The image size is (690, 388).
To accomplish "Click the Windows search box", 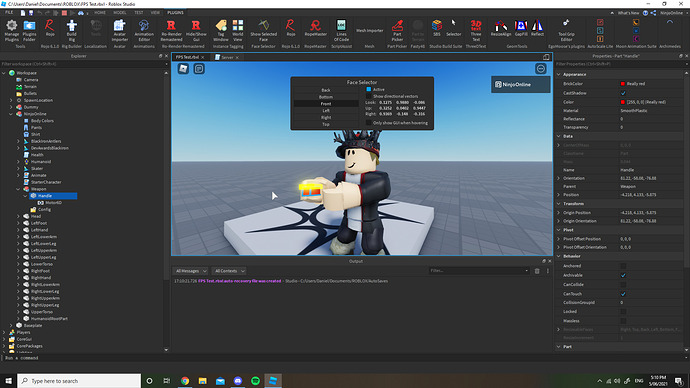I will [x=79, y=381].
